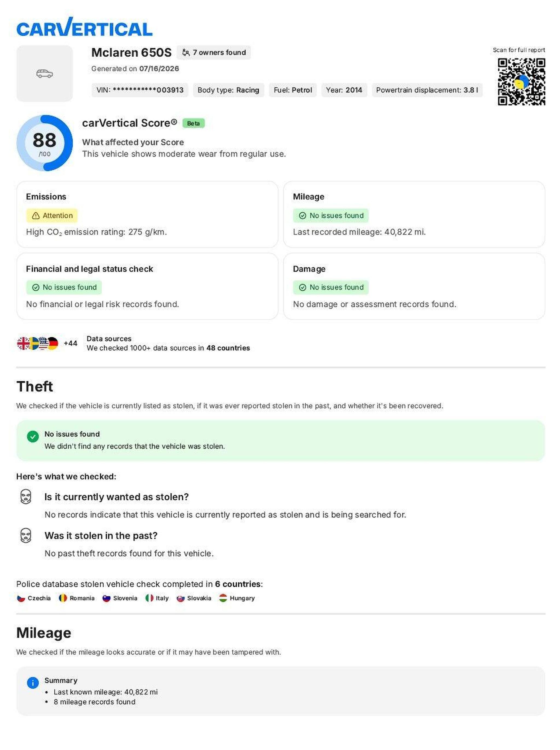
Task: Click the mask icon beside stolen in the past
Action: [26, 535]
